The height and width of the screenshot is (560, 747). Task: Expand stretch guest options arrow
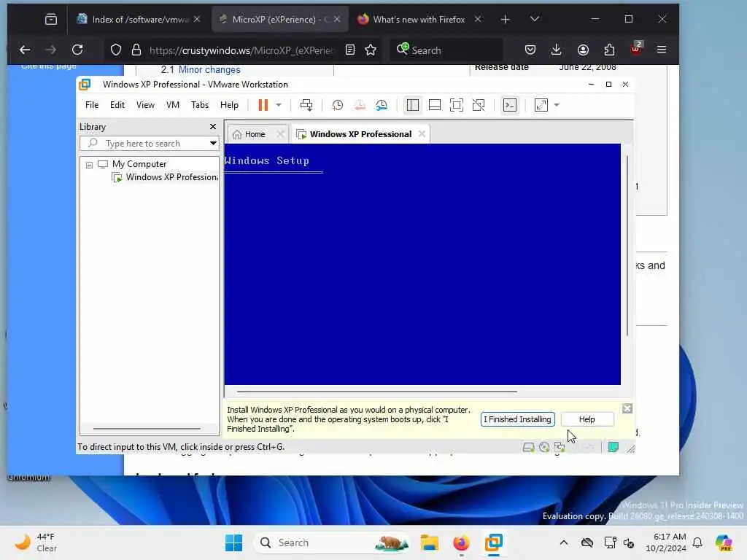[557, 105]
